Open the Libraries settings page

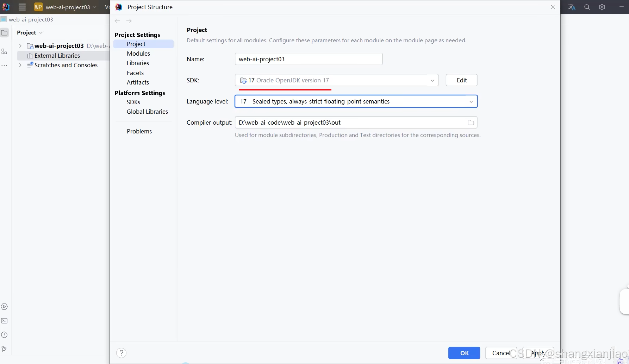point(138,63)
